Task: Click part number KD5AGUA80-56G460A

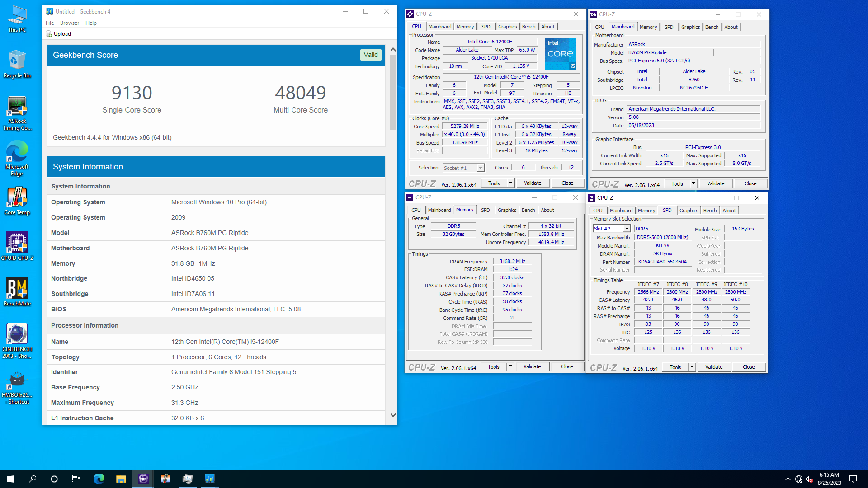Action: (x=662, y=262)
